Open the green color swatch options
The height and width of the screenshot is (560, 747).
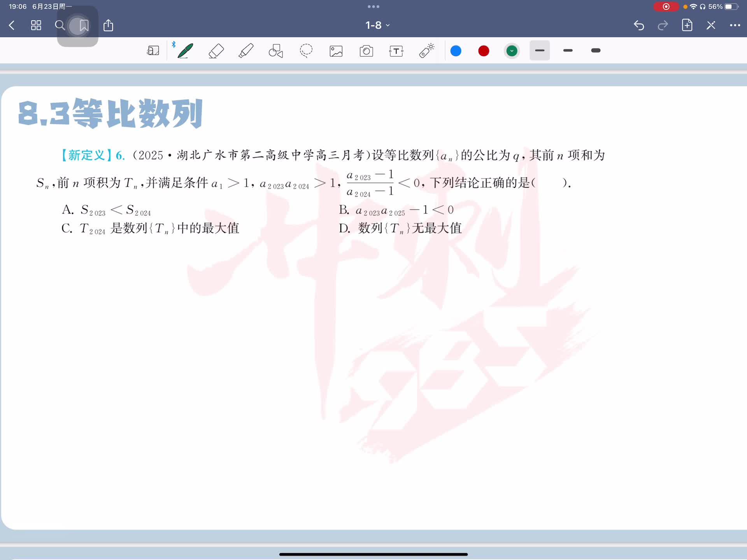click(512, 51)
